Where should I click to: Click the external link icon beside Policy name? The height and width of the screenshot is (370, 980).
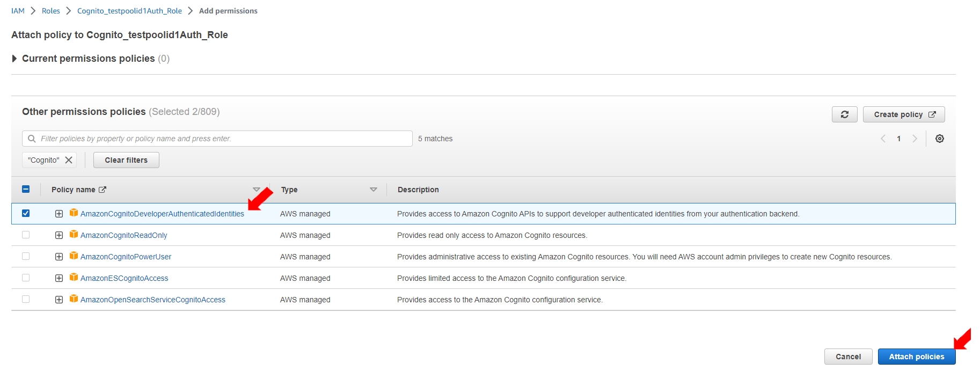pyautogui.click(x=103, y=190)
